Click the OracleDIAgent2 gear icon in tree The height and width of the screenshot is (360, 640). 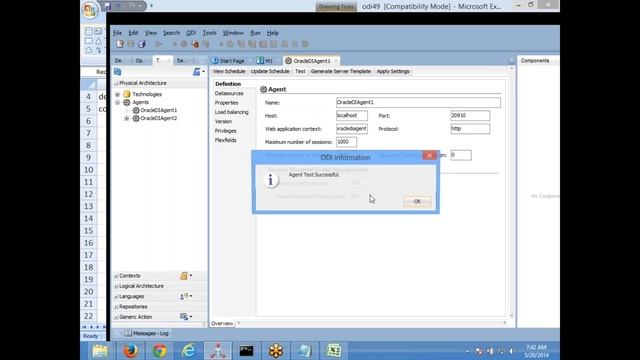point(136,118)
